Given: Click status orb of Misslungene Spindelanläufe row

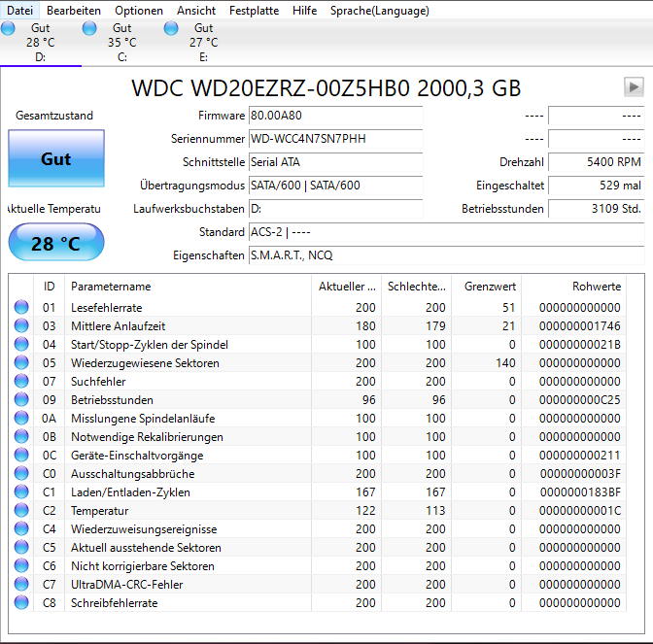Looking at the screenshot, I should [x=21, y=418].
